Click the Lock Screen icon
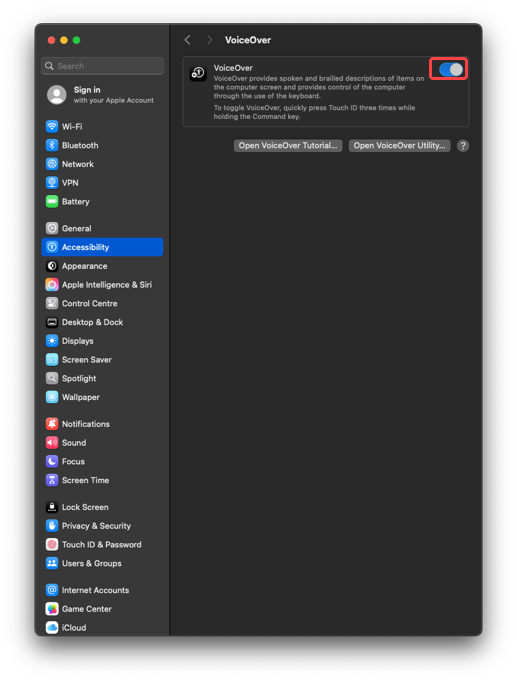517x682 pixels. coord(52,507)
